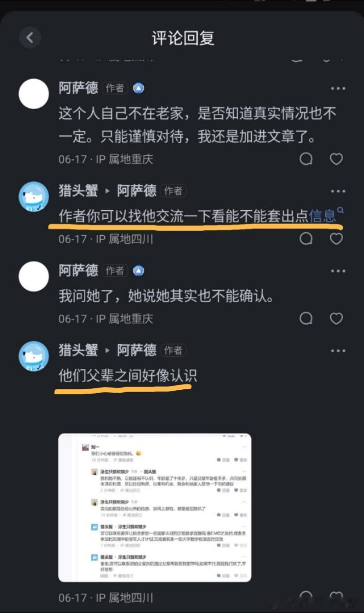
Task: Open 阿萨德's profile via first username
Action: (78, 88)
